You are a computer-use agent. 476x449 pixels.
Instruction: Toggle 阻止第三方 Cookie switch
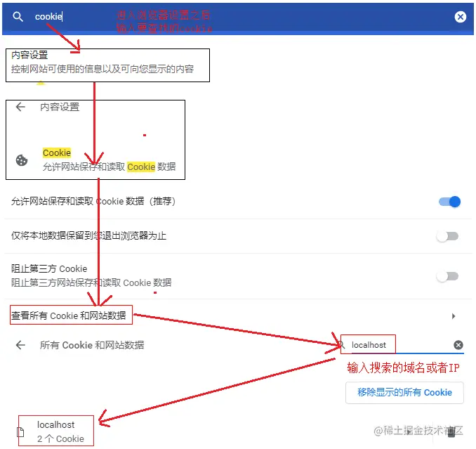tap(447, 276)
